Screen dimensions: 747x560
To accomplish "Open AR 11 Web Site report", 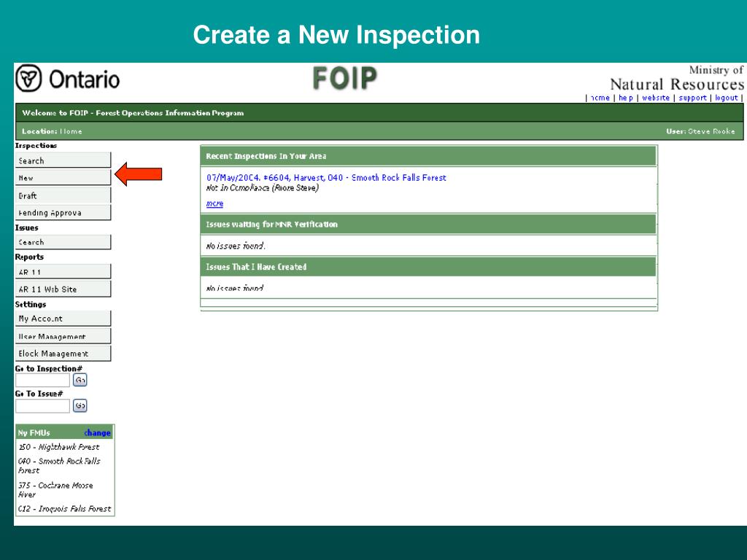I will point(63,289).
